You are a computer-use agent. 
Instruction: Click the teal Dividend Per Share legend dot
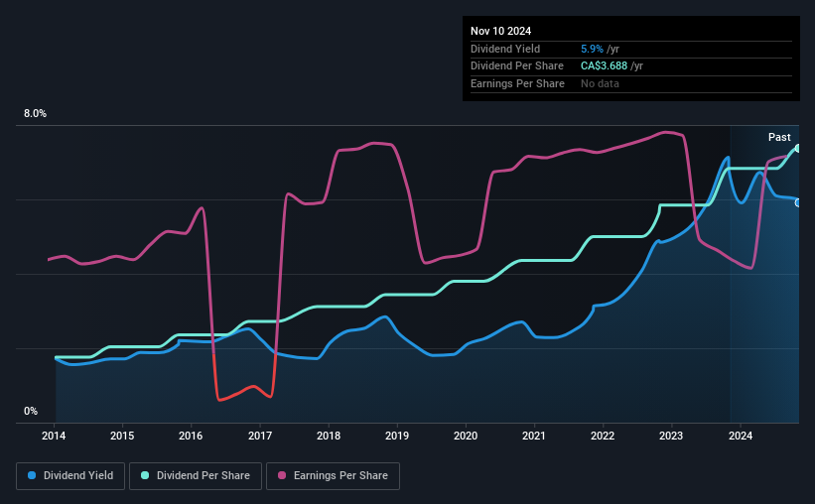[145, 475]
